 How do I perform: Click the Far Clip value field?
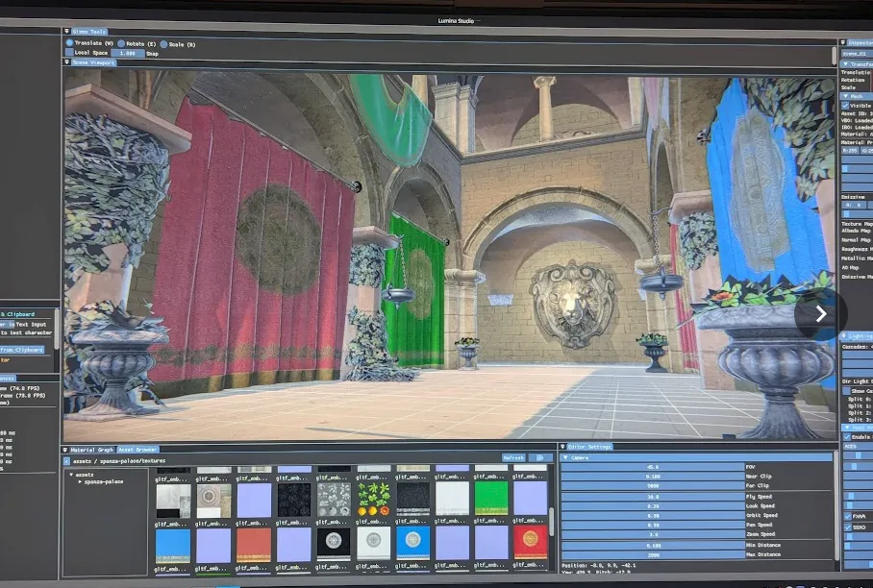(653, 485)
